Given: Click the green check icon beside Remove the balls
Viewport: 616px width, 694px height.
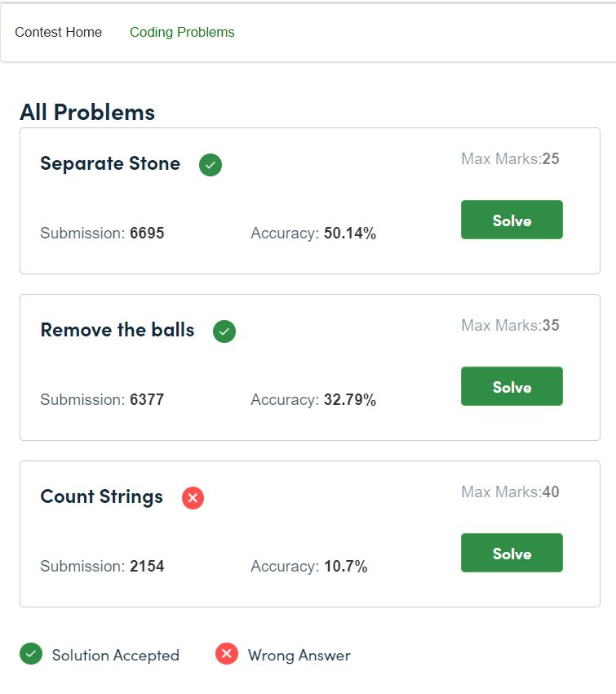Looking at the screenshot, I should pos(224,331).
